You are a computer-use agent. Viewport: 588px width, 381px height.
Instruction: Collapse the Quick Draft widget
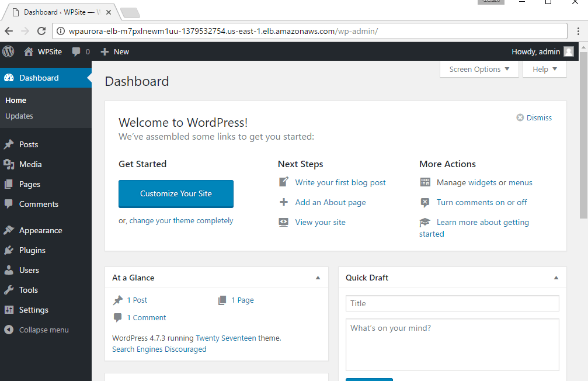(x=556, y=278)
